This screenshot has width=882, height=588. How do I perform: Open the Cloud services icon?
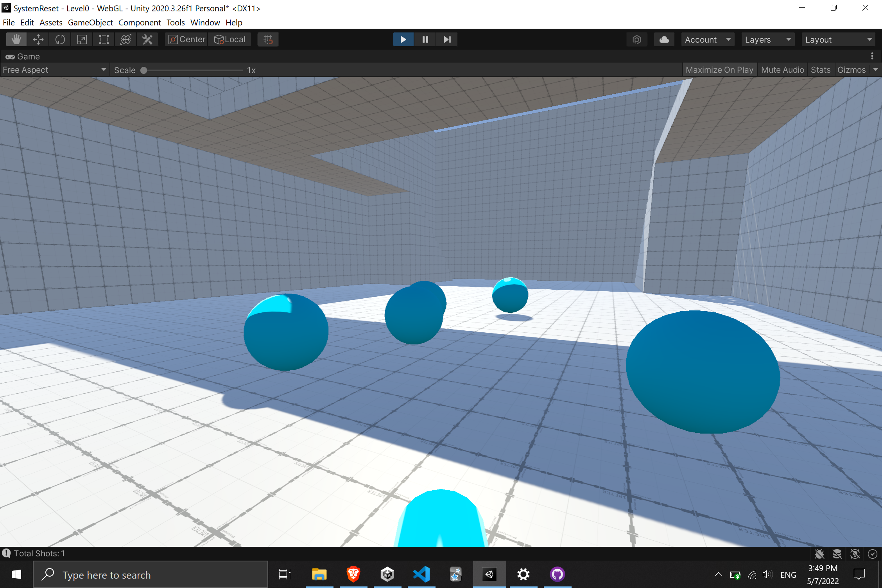tap(664, 39)
